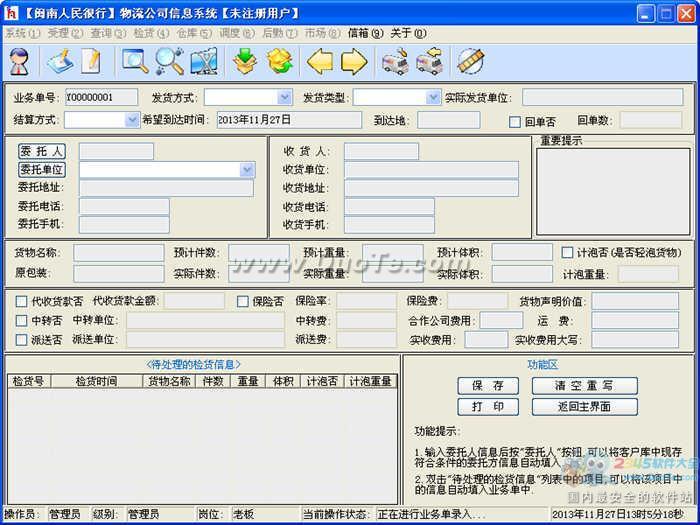Open the 结算方式 dropdown
Viewport: 700px width, 525px height.
(x=132, y=120)
